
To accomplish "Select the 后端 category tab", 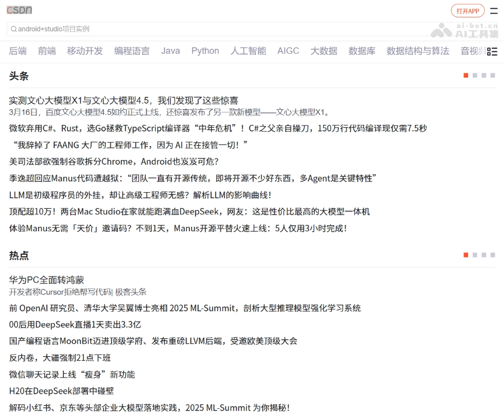I will pos(18,51).
